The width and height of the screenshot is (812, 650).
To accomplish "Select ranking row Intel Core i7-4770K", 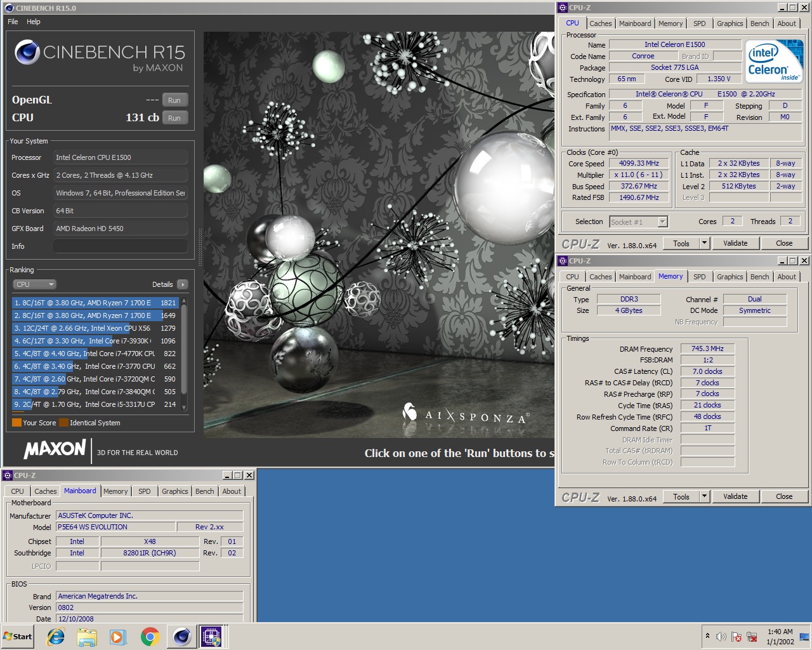I will coord(95,354).
